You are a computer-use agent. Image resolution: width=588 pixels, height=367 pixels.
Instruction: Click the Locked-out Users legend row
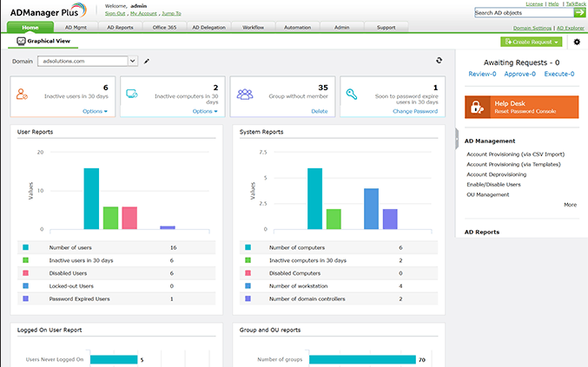(x=116, y=286)
